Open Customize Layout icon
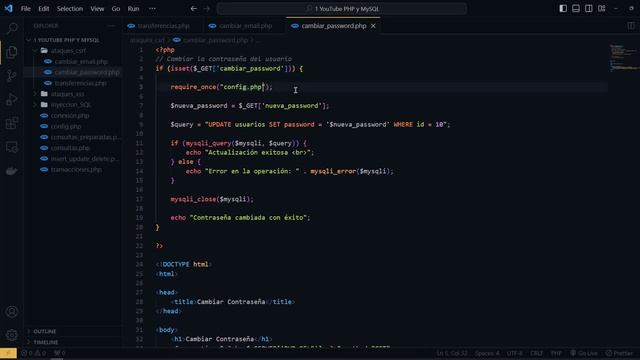Viewport: 640px width, 360px height. pyautogui.click(x=602, y=9)
